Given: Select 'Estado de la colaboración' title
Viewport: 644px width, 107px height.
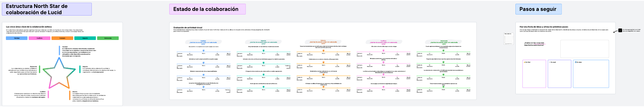Looking at the screenshot, I should (x=206, y=9).
